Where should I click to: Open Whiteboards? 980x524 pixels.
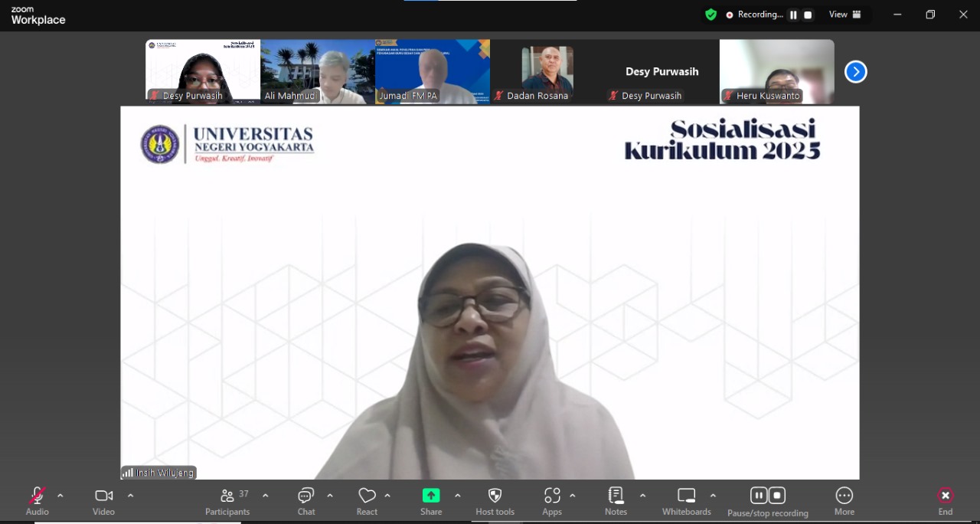(687, 501)
